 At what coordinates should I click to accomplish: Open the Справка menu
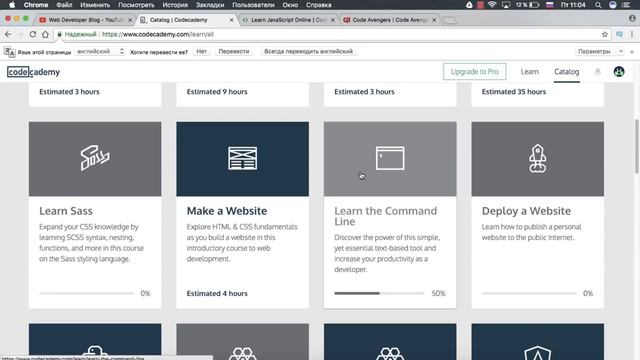pyautogui.click(x=318, y=5)
